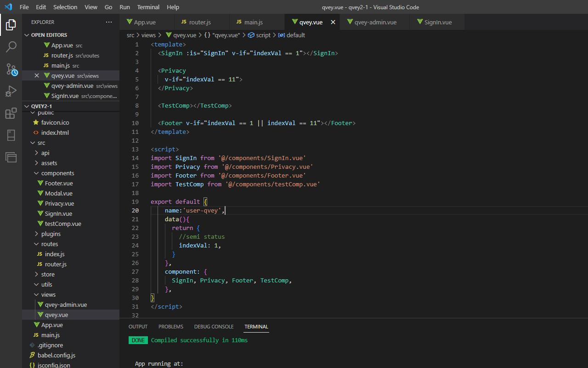Switch to the qvey-admin.vue editor tab

[375, 22]
